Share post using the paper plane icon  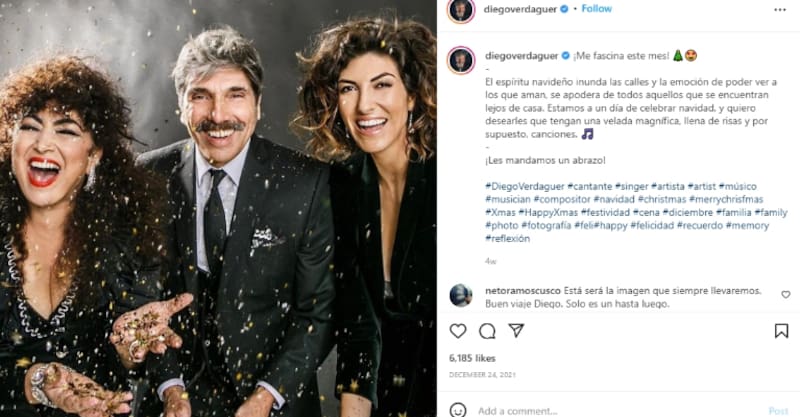(516, 331)
